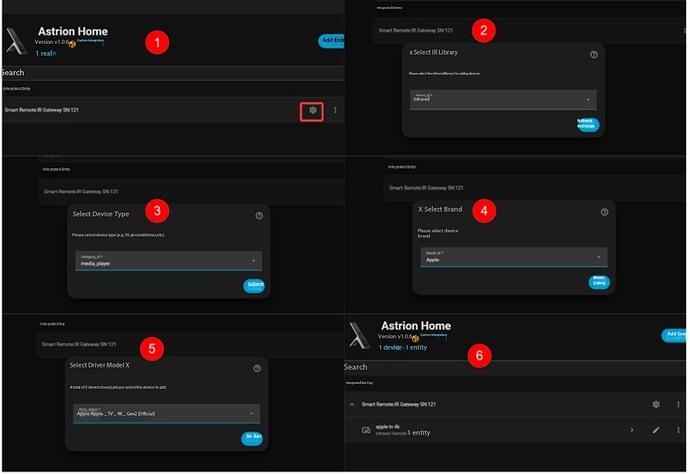Submit the Select IR Library dialog
Screen dimensions: 690x474
pyautogui.click(x=587, y=124)
